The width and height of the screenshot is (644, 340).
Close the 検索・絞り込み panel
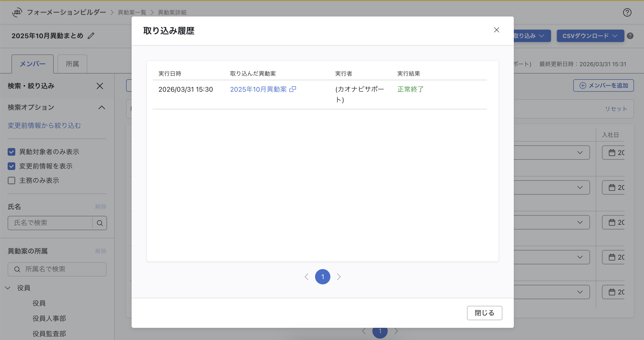(100, 86)
